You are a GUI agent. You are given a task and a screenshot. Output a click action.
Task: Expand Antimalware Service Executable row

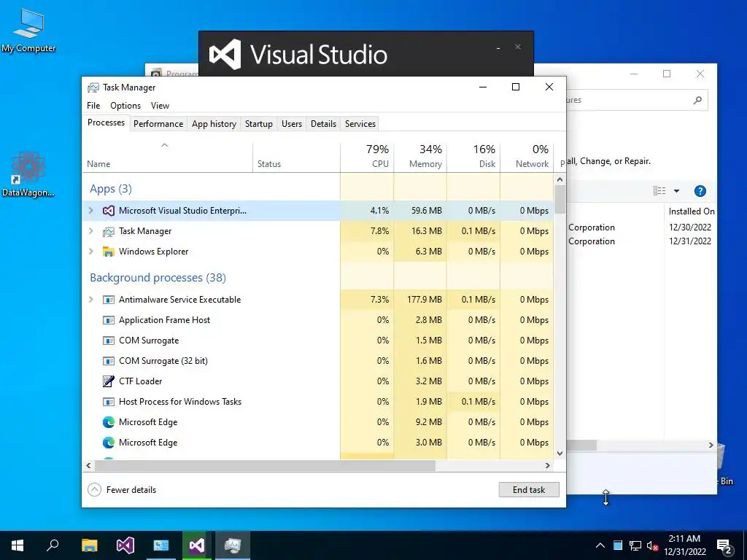pyautogui.click(x=91, y=300)
